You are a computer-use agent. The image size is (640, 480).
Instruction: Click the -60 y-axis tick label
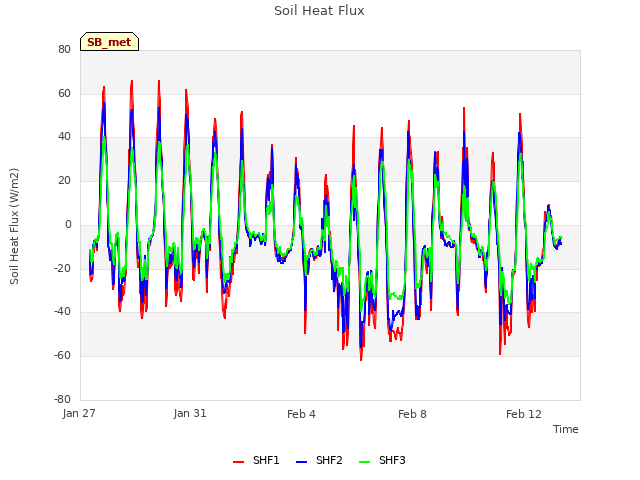(x=62, y=356)
